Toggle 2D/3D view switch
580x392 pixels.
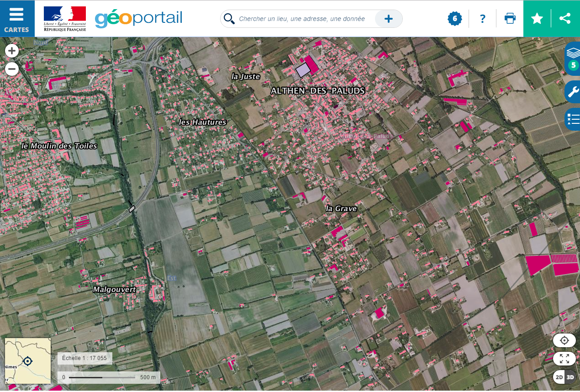click(564, 377)
